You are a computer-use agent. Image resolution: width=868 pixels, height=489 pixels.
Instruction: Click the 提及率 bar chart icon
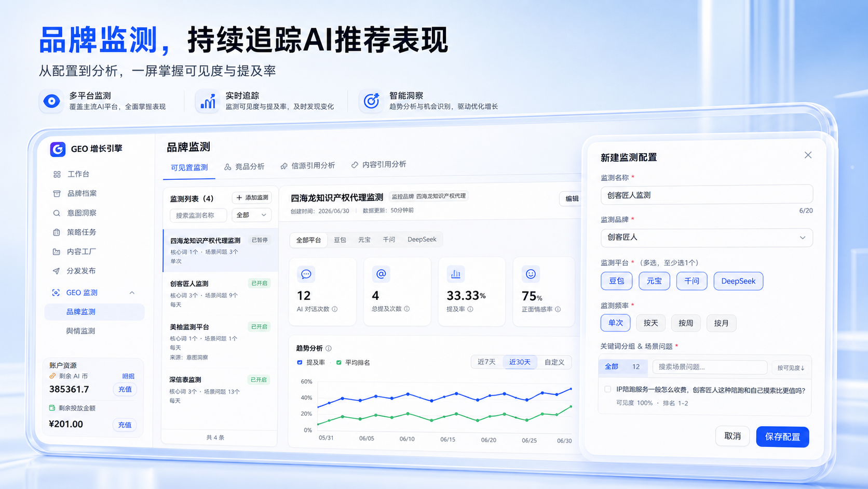tap(456, 274)
